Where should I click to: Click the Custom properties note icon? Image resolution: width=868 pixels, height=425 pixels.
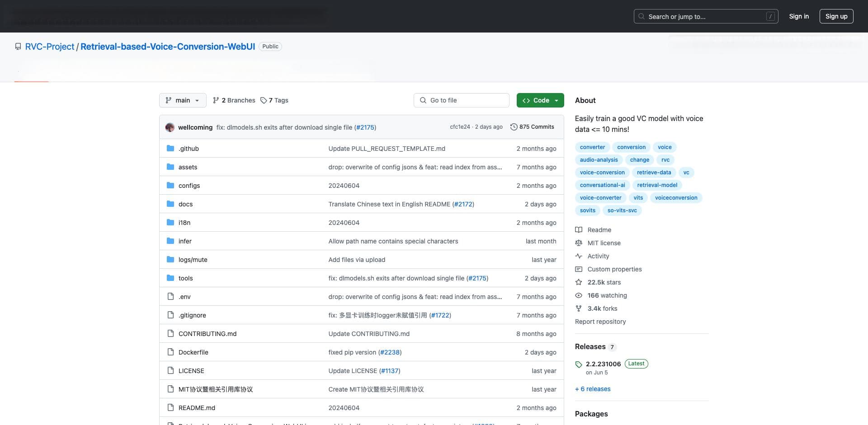point(579,269)
